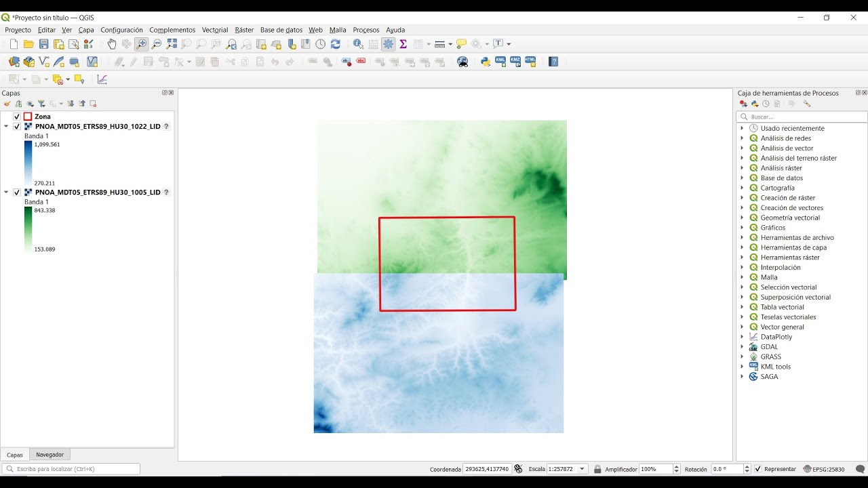Click the EPSG:25830 CRS button
868x488 pixels.
[x=823, y=469]
